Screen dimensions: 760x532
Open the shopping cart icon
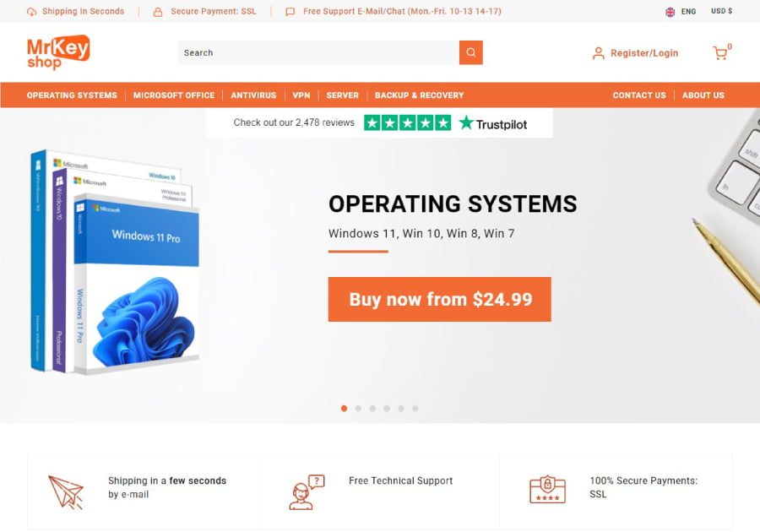point(720,52)
